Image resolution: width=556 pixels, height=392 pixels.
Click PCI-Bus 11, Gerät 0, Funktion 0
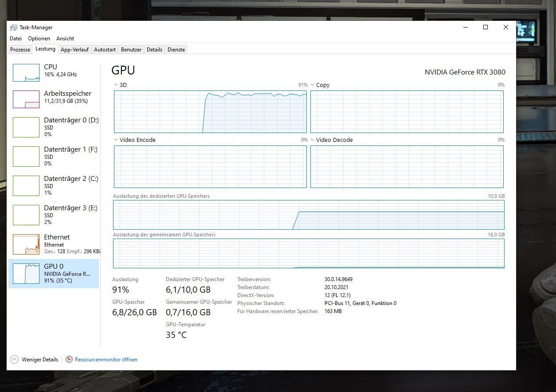(x=360, y=303)
